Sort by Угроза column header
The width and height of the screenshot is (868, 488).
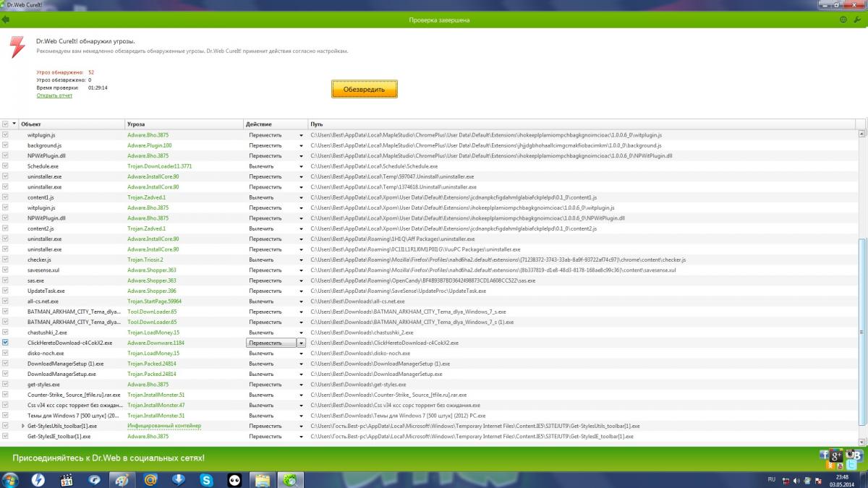(184, 124)
